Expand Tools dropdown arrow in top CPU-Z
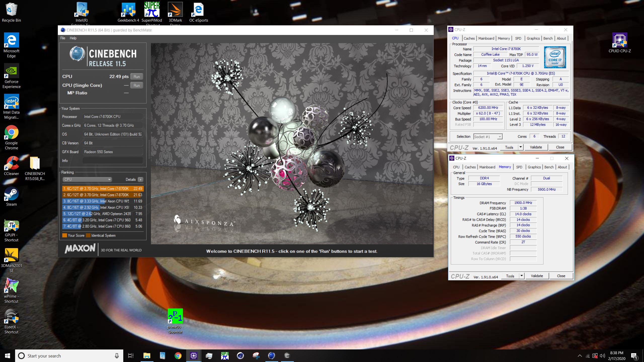Screen dimensions: 644x362 pos(521,147)
